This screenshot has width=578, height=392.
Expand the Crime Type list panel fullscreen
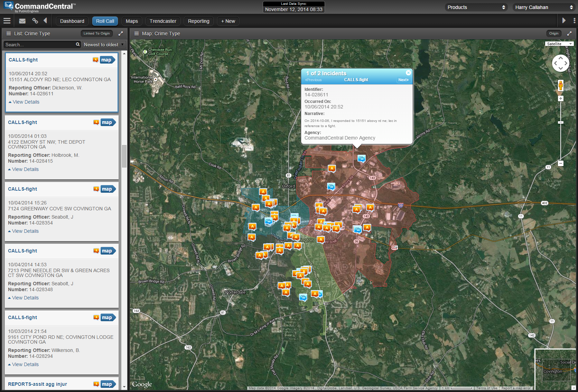point(121,34)
